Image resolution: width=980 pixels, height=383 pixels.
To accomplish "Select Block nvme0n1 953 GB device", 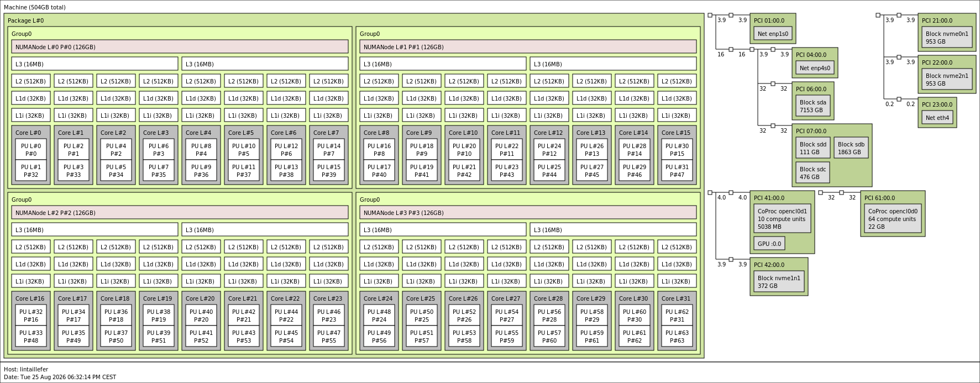I will coord(947,38).
